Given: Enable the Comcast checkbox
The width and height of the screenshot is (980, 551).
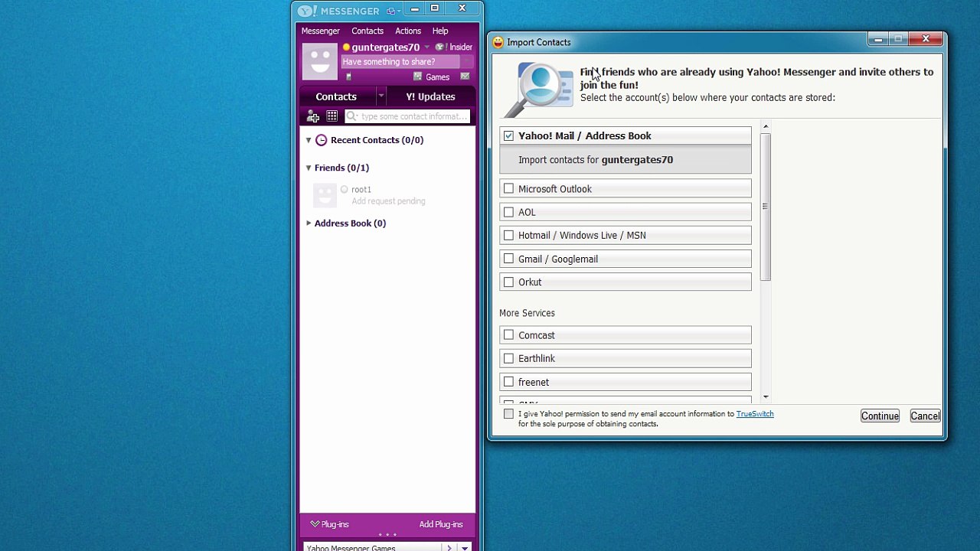Looking at the screenshot, I should click(x=508, y=334).
